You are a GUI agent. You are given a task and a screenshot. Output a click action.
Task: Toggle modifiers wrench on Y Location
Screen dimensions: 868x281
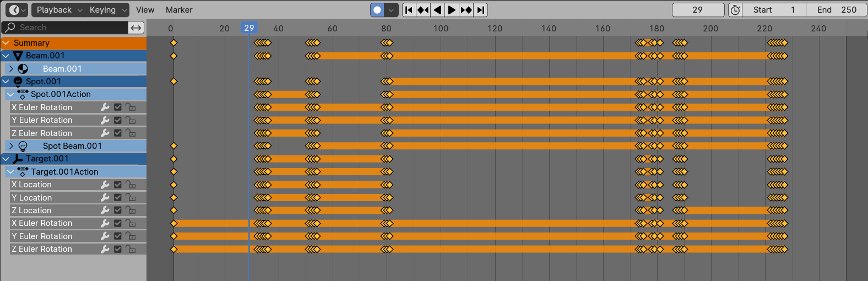[105, 198]
